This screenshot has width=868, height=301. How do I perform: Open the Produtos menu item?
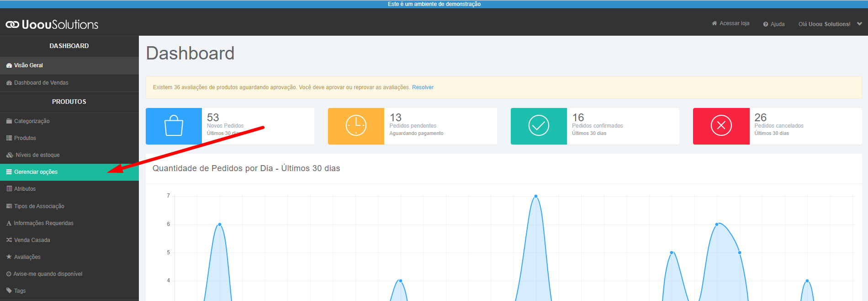click(x=69, y=138)
